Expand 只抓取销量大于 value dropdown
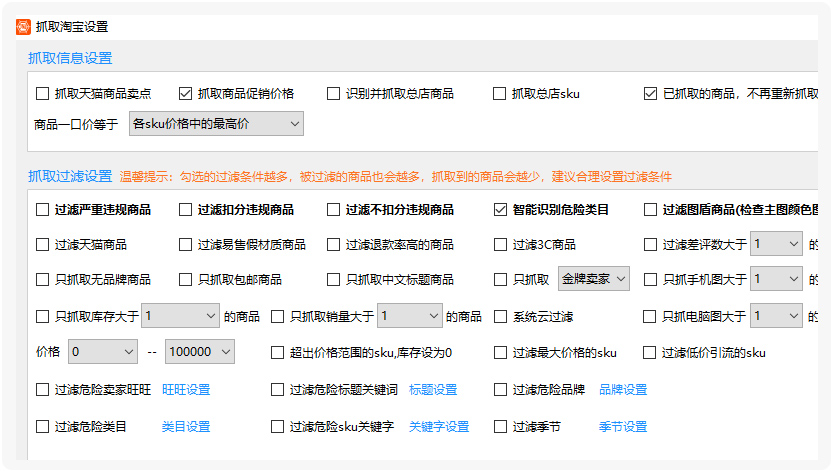 (410, 316)
